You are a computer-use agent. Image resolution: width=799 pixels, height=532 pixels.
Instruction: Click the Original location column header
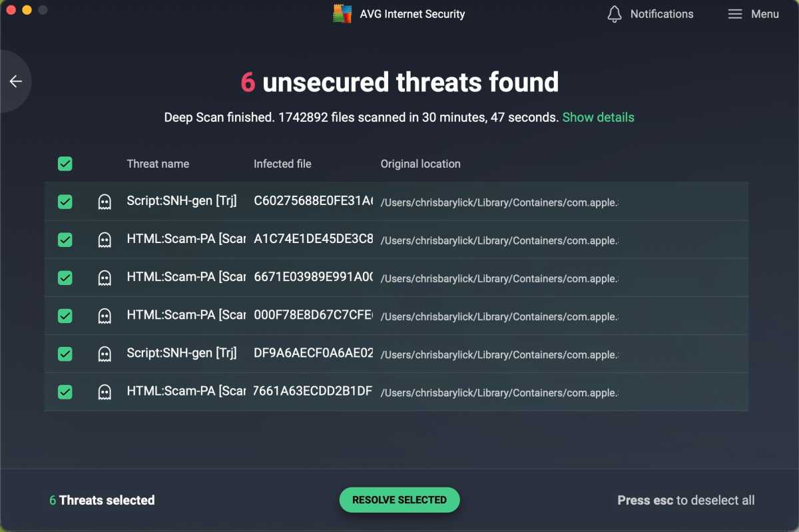[420, 163]
